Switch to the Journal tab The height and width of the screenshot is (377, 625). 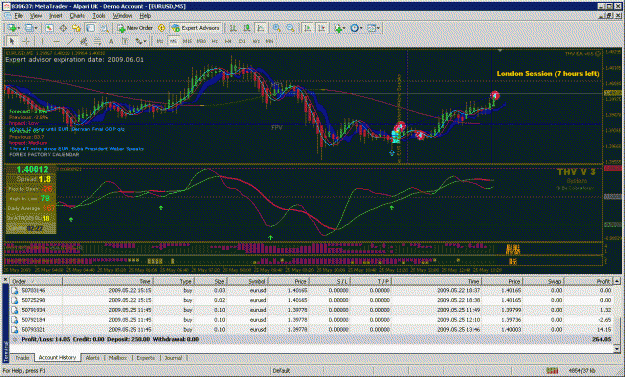click(x=173, y=358)
